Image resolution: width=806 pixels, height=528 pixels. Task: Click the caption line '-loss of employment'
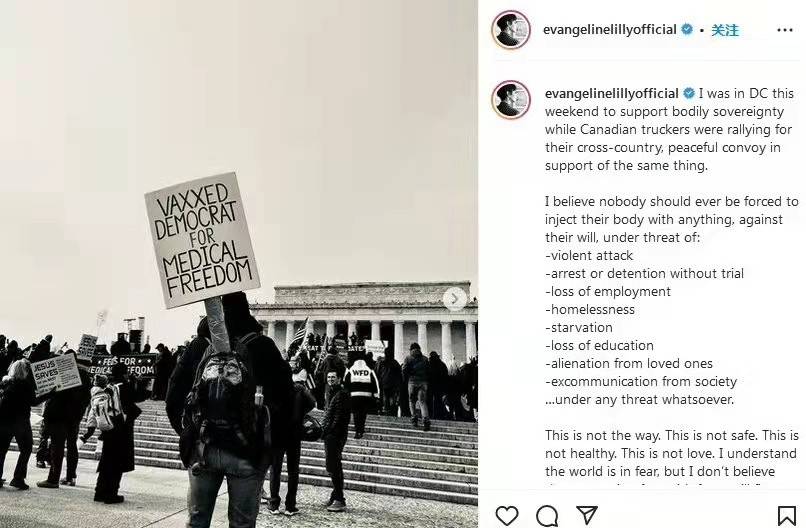[x=608, y=292]
